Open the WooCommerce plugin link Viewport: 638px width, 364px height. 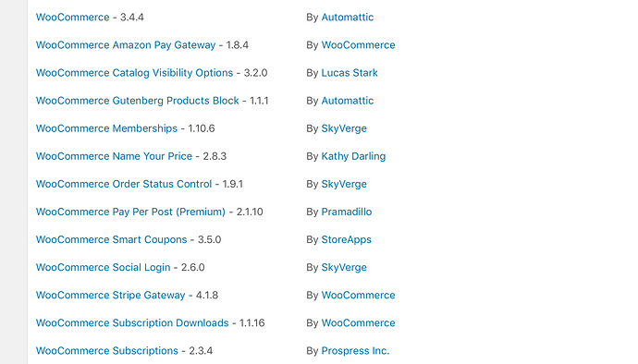pos(72,17)
